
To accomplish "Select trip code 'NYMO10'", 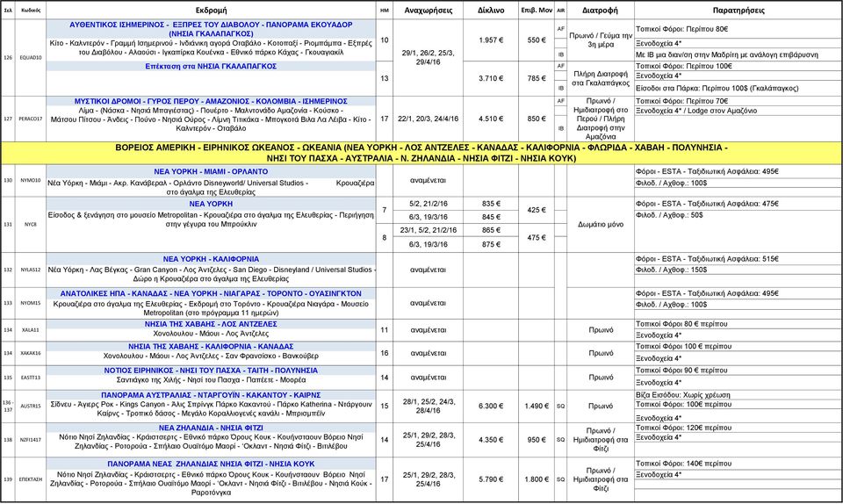I will pyautogui.click(x=31, y=181).
